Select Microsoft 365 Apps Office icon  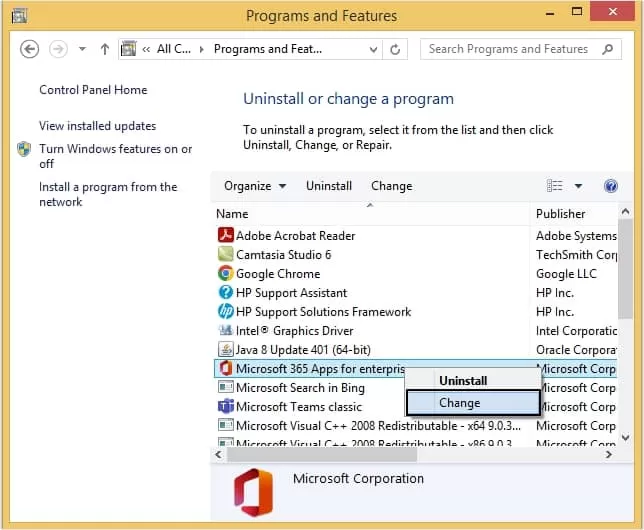coord(225,369)
